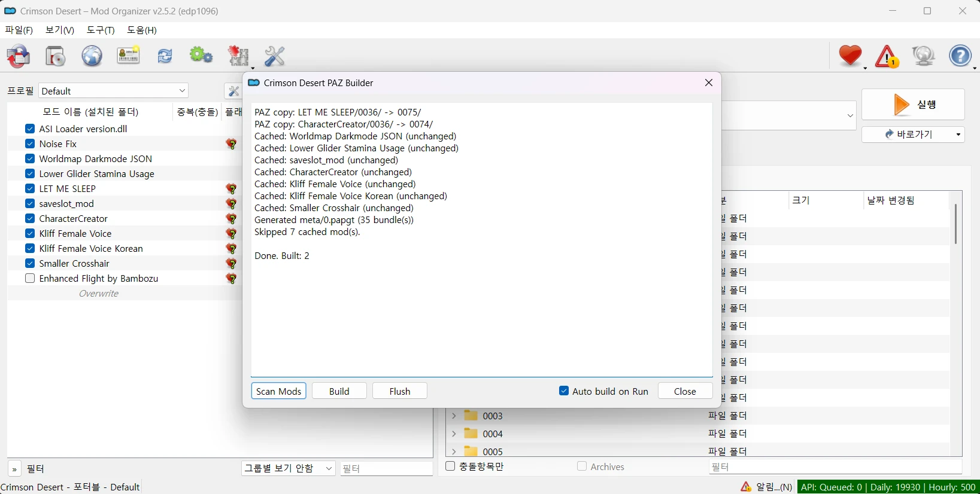Sort mods by 모드 이름 column header
Screen dimensions: 980x494
tap(90, 112)
